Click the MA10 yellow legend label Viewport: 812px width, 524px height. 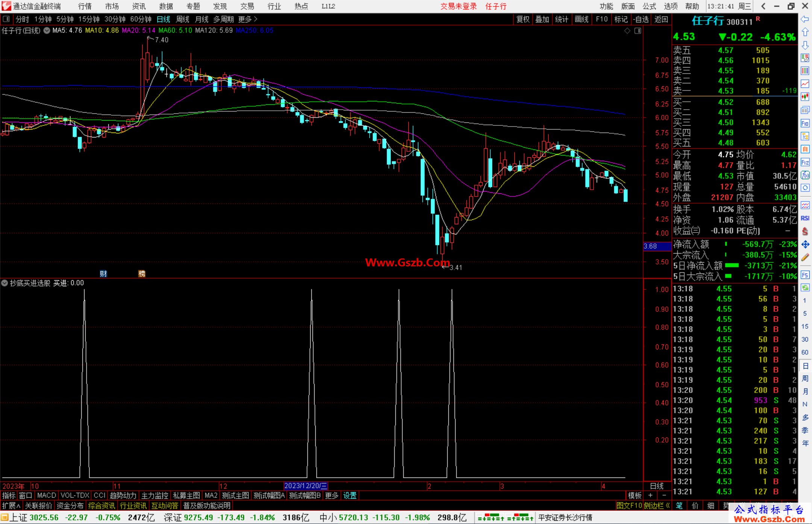pyautogui.click(x=102, y=30)
